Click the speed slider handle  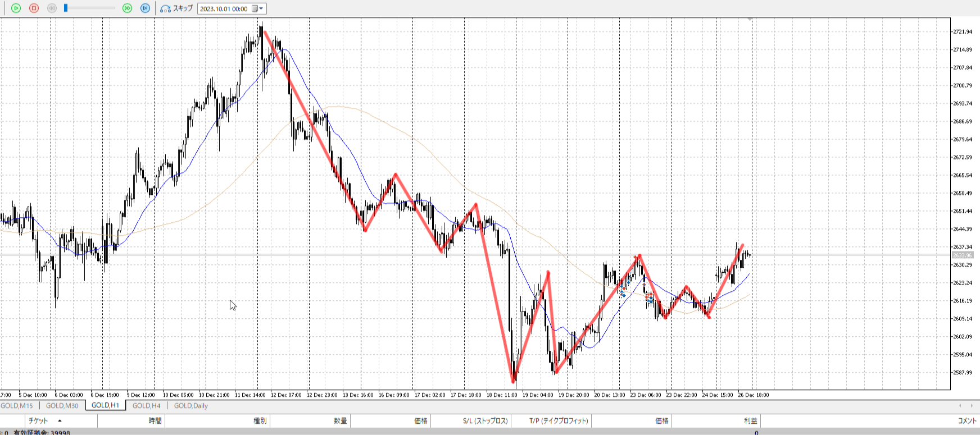[66, 8]
